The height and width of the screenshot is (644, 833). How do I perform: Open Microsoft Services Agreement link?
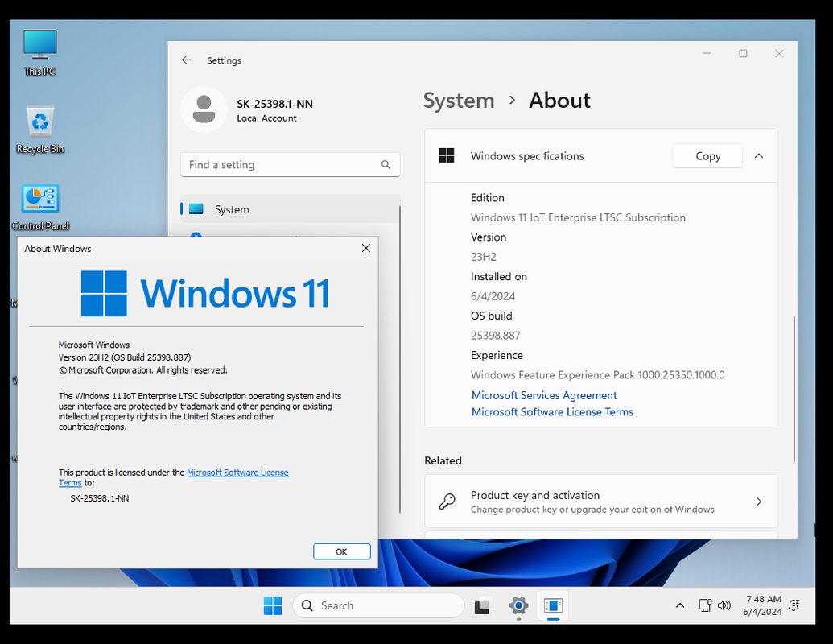click(544, 395)
